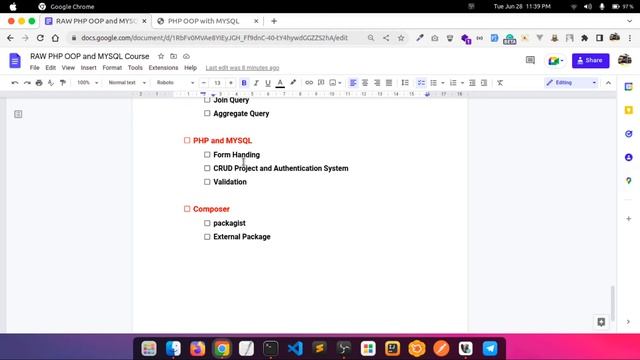This screenshot has width=640, height=360.
Task: Open the Normal text style dropdown
Action: coord(127,83)
